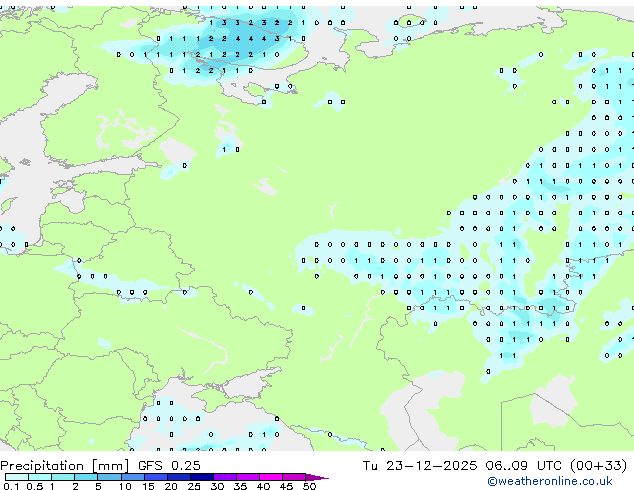
Task: Click the '40' legend scale value
Action: (x=264, y=486)
